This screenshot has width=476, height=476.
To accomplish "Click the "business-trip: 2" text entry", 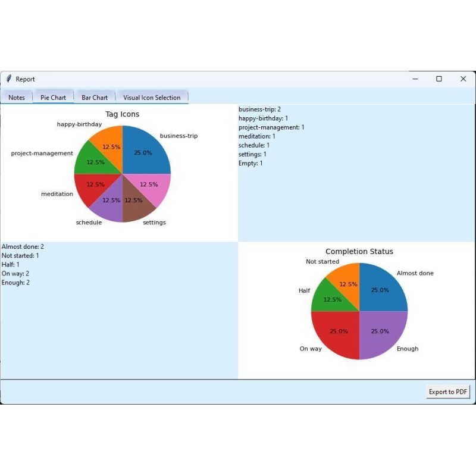I will tap(259, 109).
